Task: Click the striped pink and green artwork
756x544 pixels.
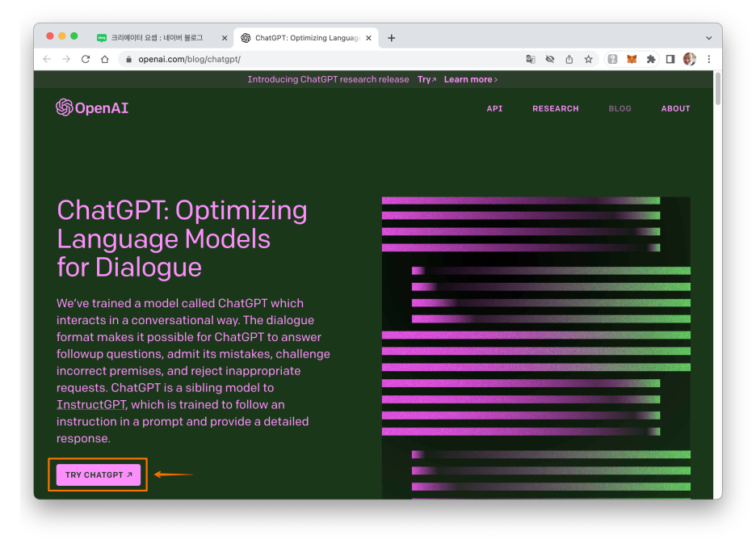Action: [536, 348]
